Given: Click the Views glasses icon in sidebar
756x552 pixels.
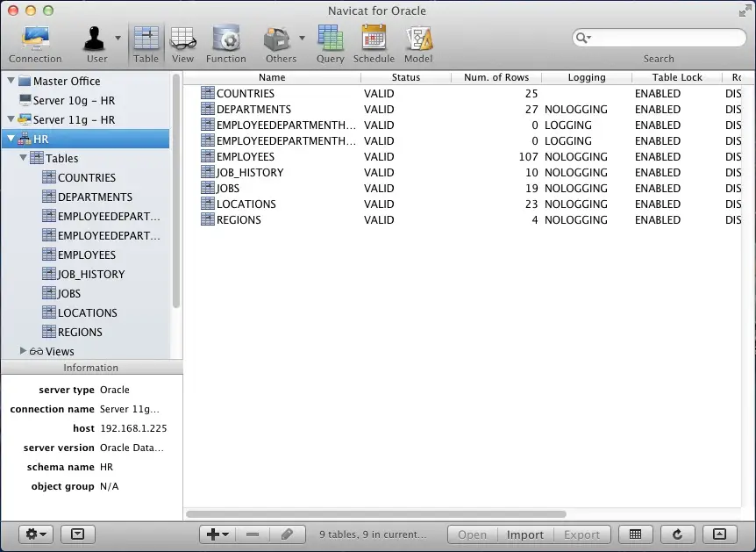Looking at the screenshot, I should click(x=36, y=351).
